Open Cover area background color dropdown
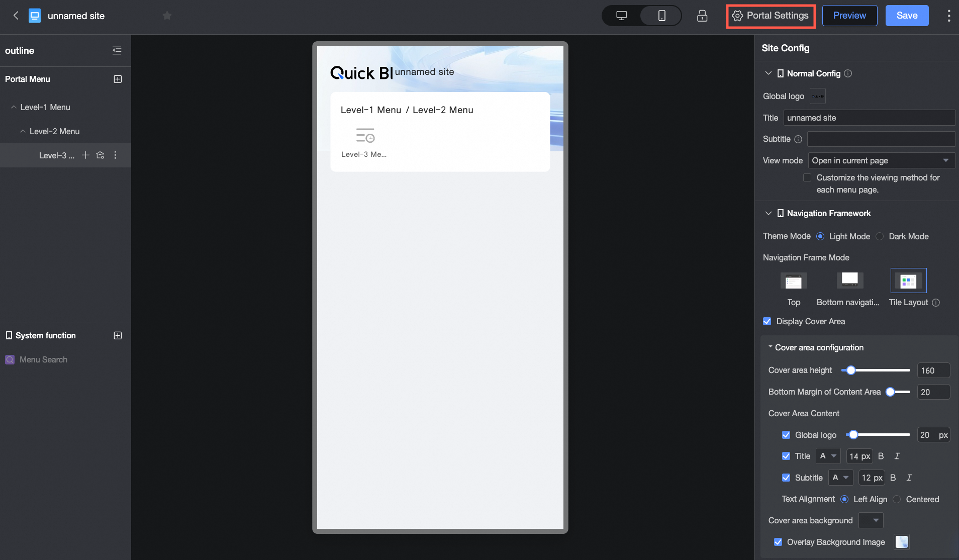The height and width of the screenshot is (560, 959). (871, 520)
